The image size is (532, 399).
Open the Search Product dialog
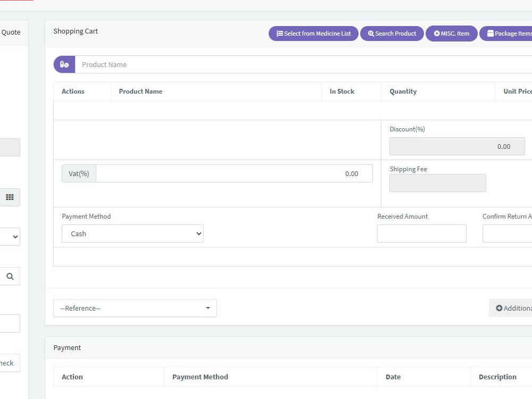pos(392,34)
